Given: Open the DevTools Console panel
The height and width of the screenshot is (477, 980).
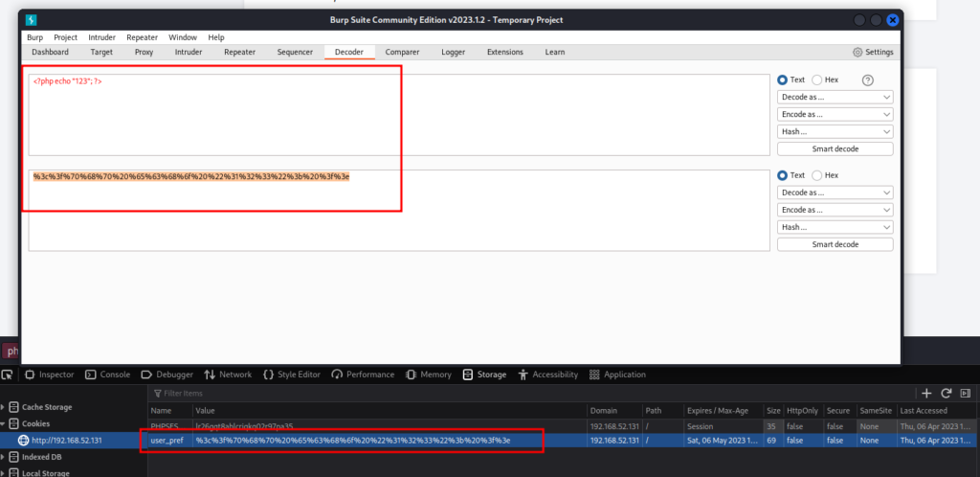Looking at the screenshot, I should tap(107, 375).
